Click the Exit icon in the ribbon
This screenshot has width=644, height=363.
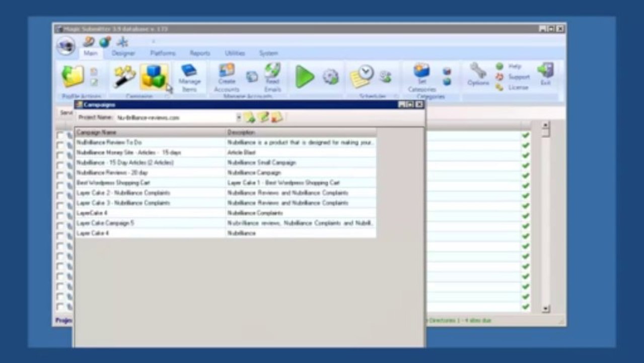coord(545,75)
